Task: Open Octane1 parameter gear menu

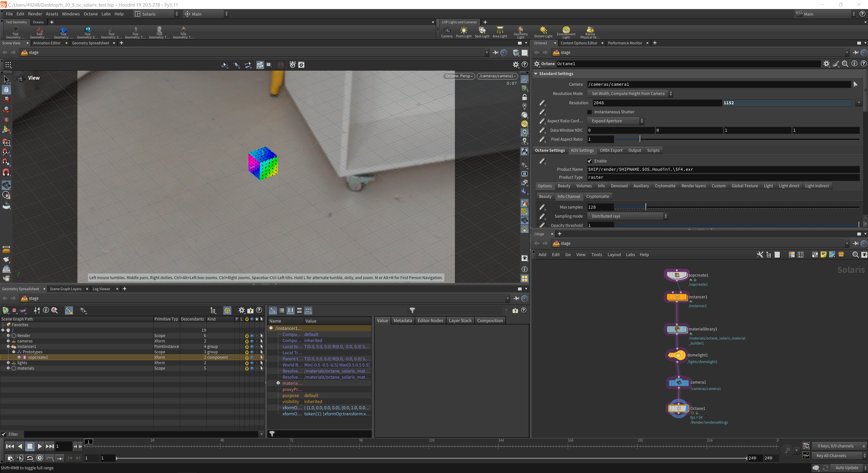Action: 827,64
